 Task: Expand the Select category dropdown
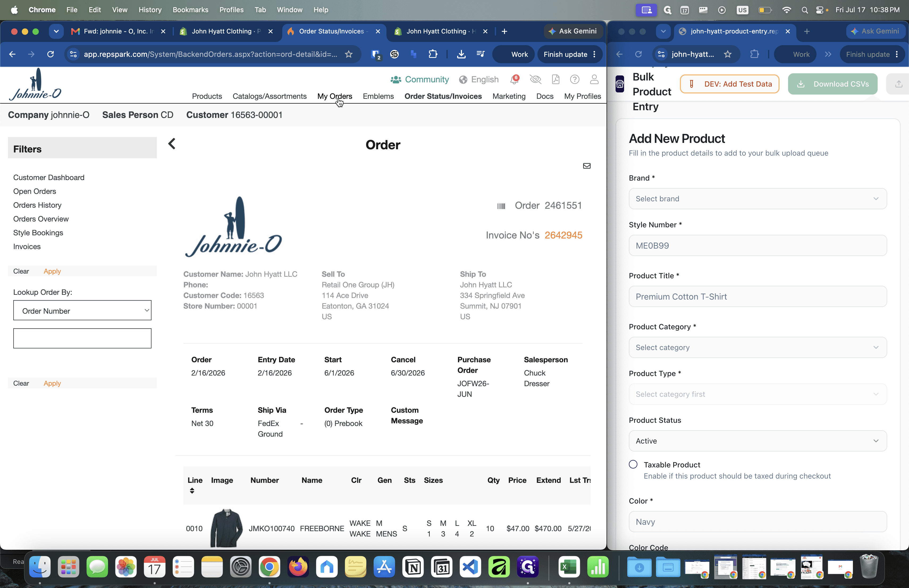pos(757,347)
